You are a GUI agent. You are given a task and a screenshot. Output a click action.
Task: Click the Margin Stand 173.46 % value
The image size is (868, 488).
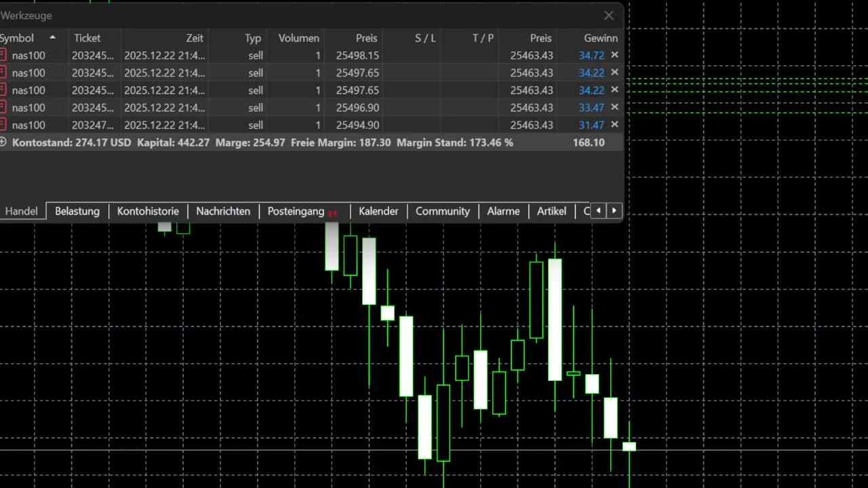[x=455, y=143]
